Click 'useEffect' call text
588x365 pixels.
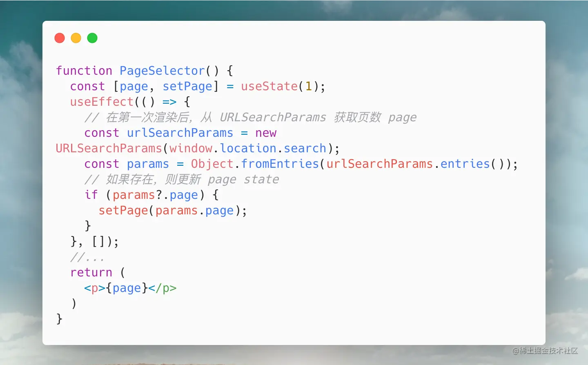102,102
